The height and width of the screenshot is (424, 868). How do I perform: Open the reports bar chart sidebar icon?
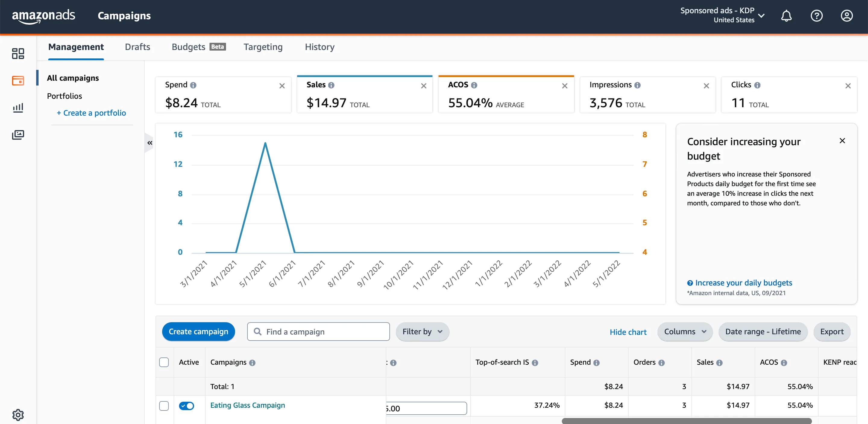(18, 108)
